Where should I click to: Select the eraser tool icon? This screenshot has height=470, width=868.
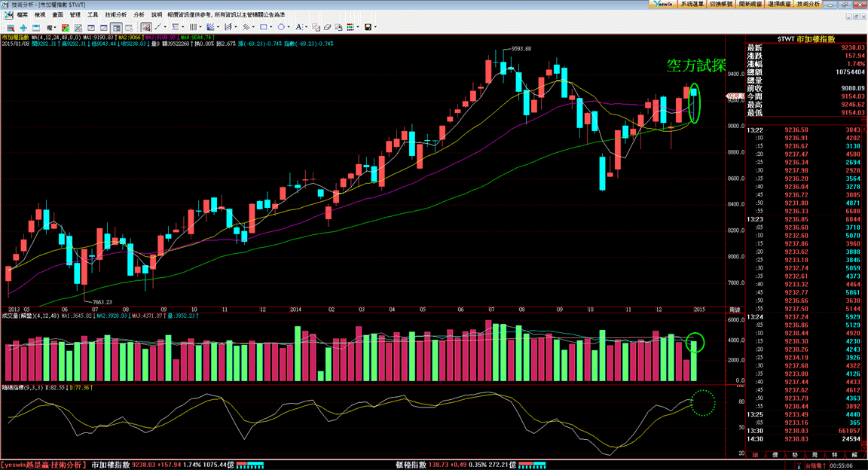tap(327, 27)
